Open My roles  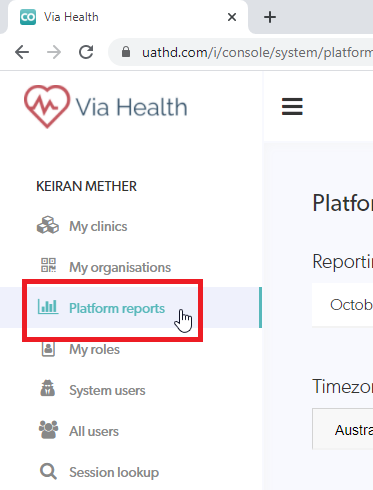point(94,349)
